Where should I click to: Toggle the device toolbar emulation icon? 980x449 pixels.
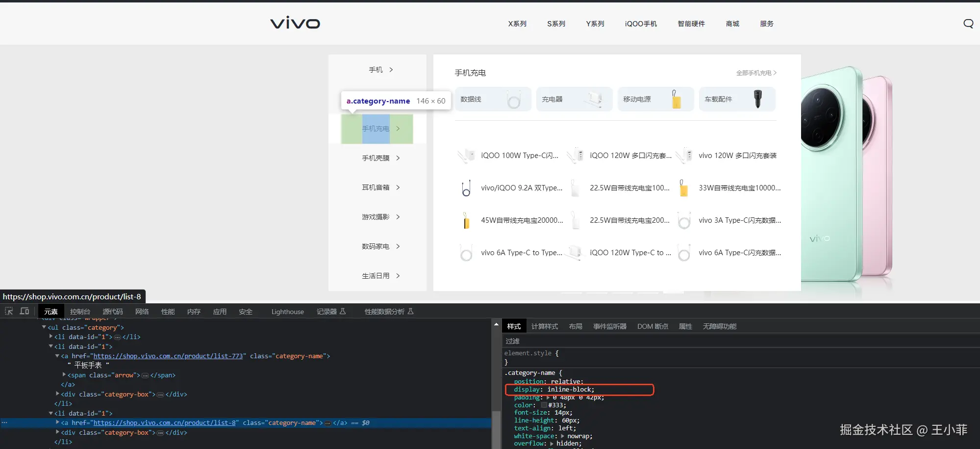[25, 311]
